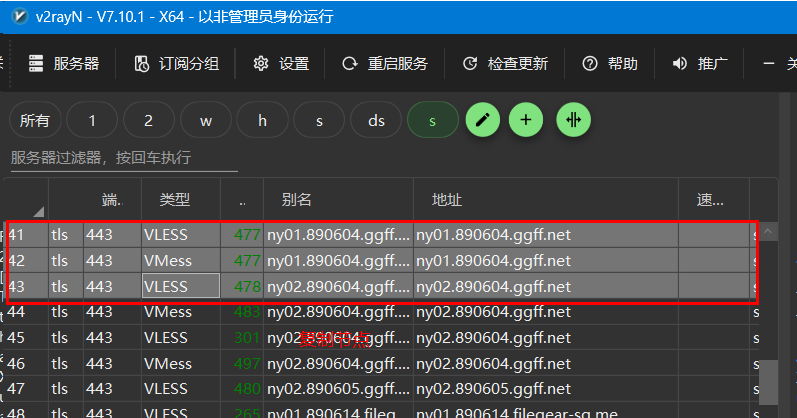Click the help question mark icon

coord(590,64)
